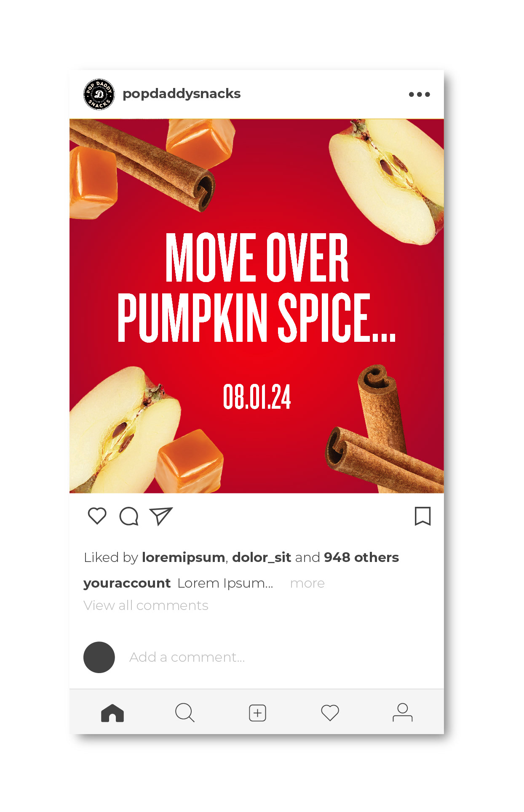The height and width of the screenshot is (812, 524).
Task: Open 'View all comments' link
Action: tap(146, 605)
